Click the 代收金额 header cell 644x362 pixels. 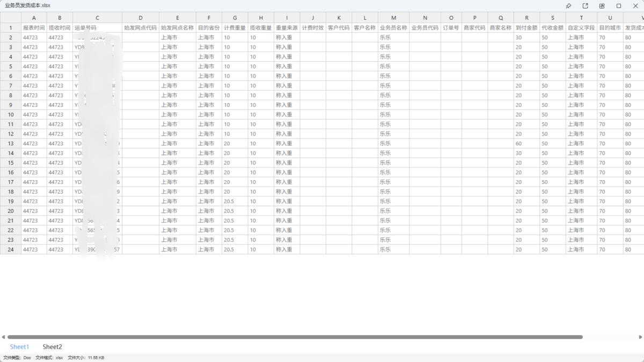(x=553, y=27)
